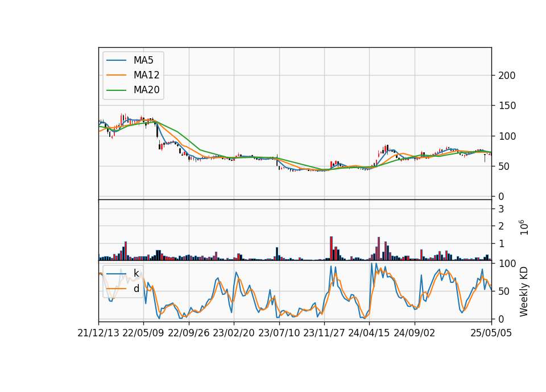
Task: Click the 24/04/15 date label
Action: coord(369,333)
